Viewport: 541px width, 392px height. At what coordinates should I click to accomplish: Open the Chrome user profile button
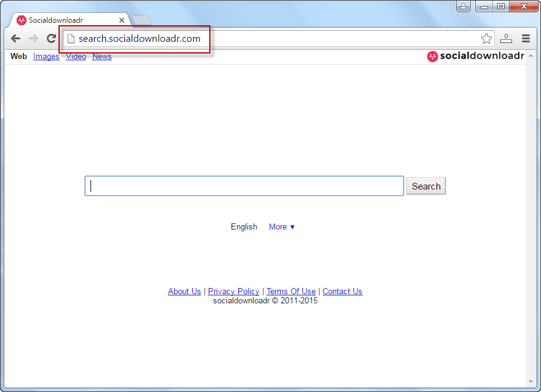(x=463, y=6)
